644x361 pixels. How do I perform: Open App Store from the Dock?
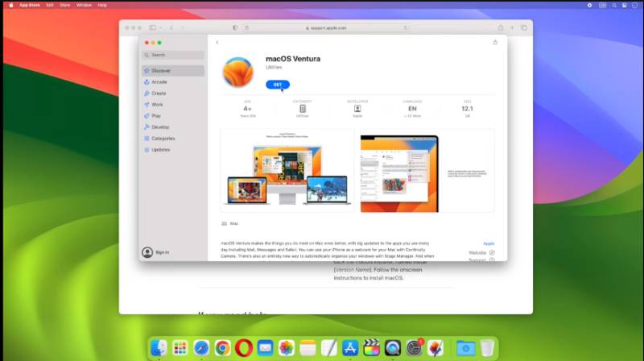point(350,348)
